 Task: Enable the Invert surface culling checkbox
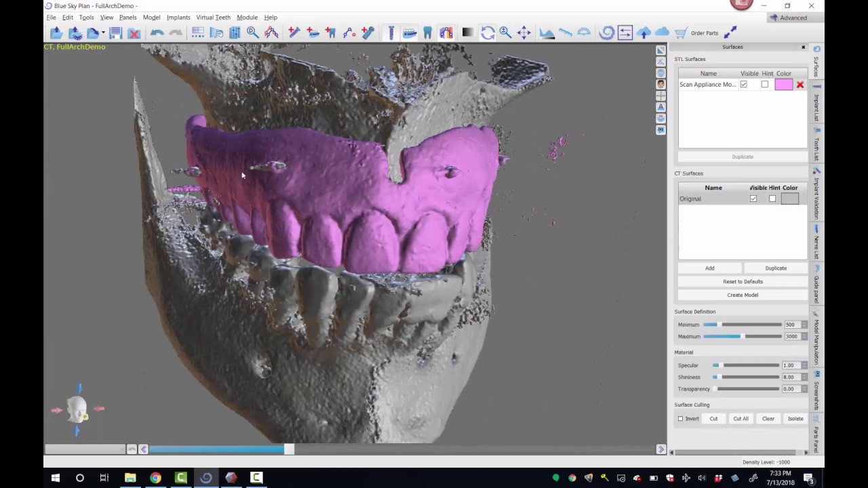pos(681,419)
